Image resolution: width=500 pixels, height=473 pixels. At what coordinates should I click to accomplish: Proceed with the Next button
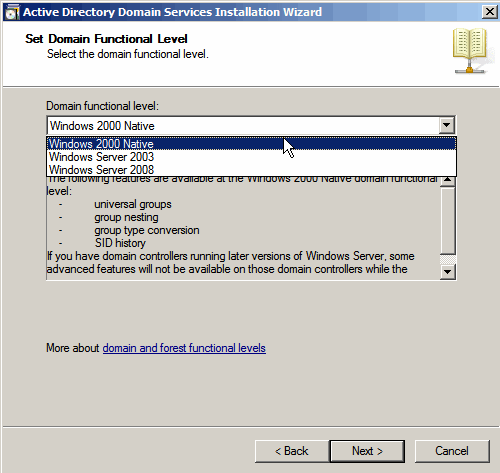click(367, 451)
